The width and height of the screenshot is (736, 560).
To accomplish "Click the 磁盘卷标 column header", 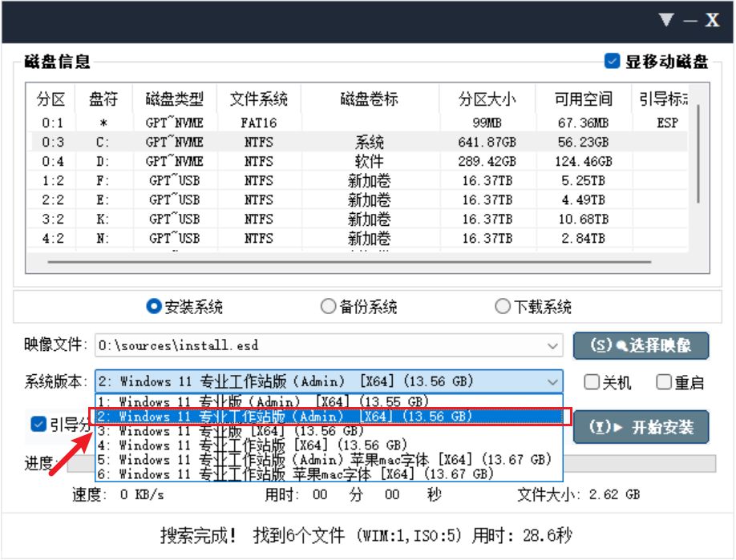I will pos(370,99).
